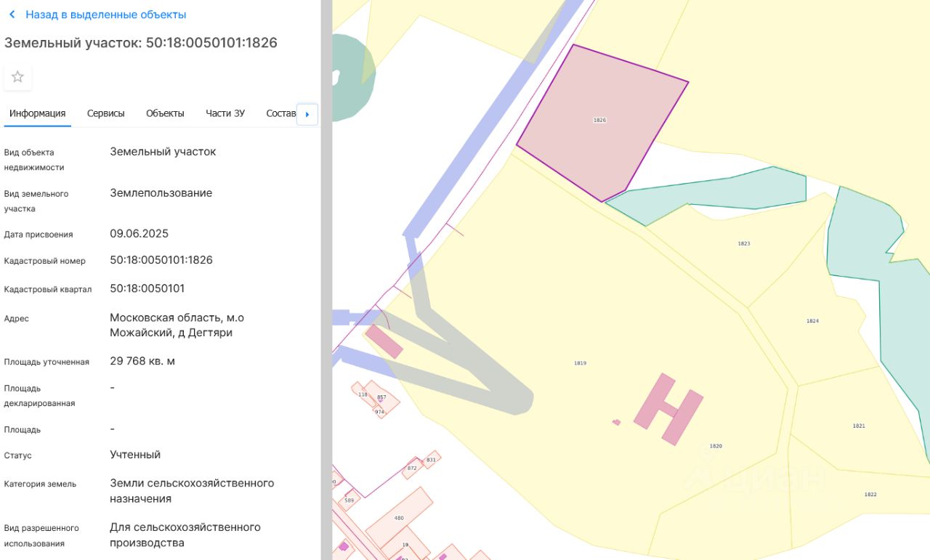Screen dimensions: 930x560
Task: Open the Части ЗУ tab
Action: [225, 113]
